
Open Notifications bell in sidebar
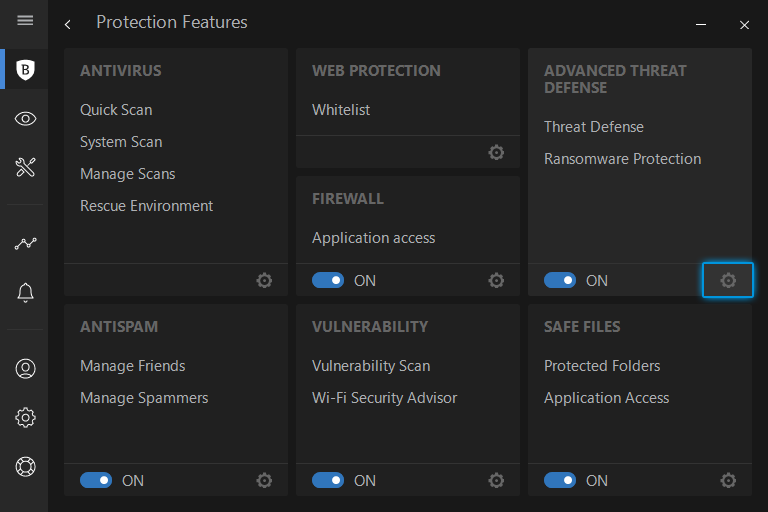[25, 293]
